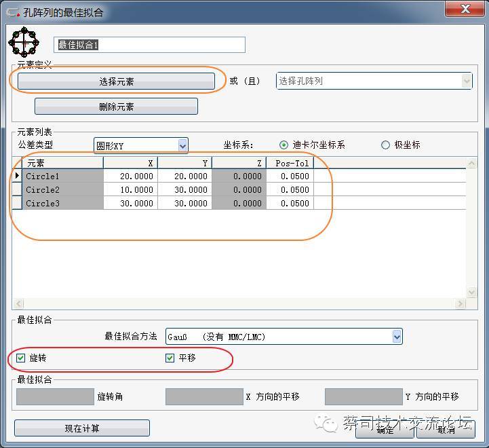This screenshot has width=489, height=448.
Task: Cancel with the 取消 button
Action: click(x=446, y=430)
